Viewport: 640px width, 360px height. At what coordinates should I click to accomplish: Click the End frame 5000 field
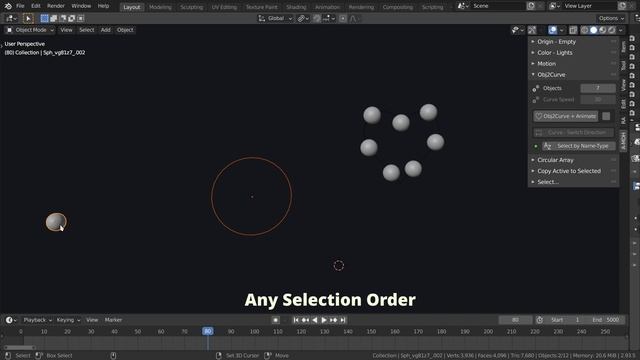click(x=606, y=320)
